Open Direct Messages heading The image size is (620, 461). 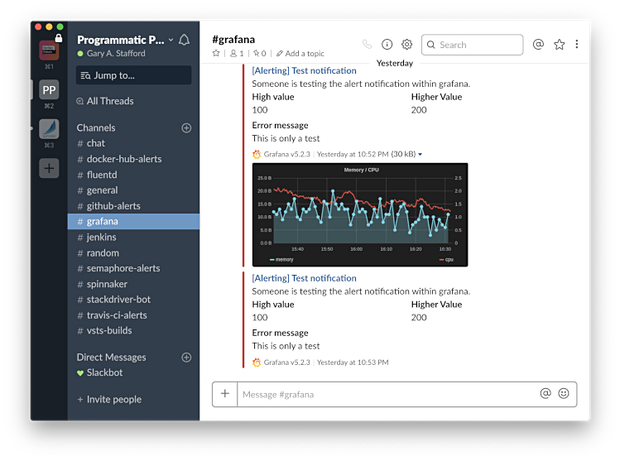click(112, 357)
